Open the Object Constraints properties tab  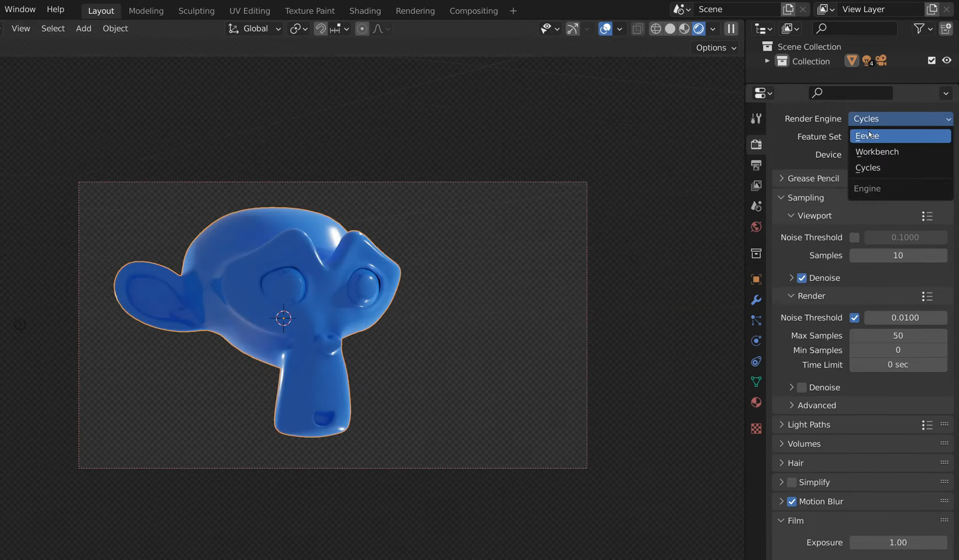756,361
